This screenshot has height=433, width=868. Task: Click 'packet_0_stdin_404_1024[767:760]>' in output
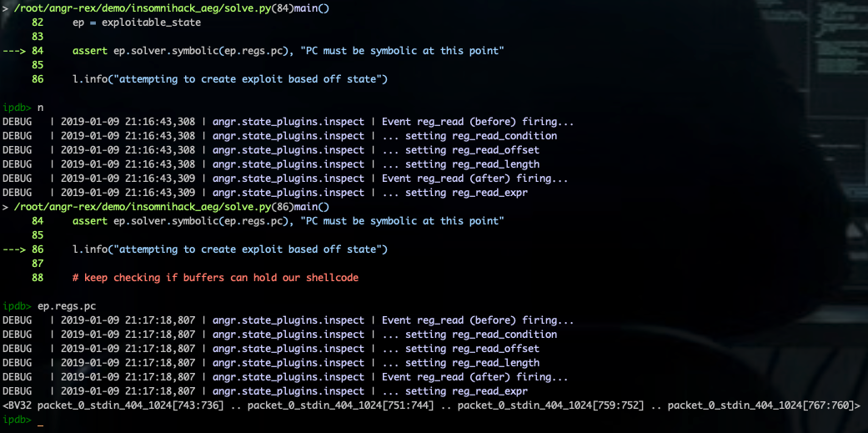[764, 405]
